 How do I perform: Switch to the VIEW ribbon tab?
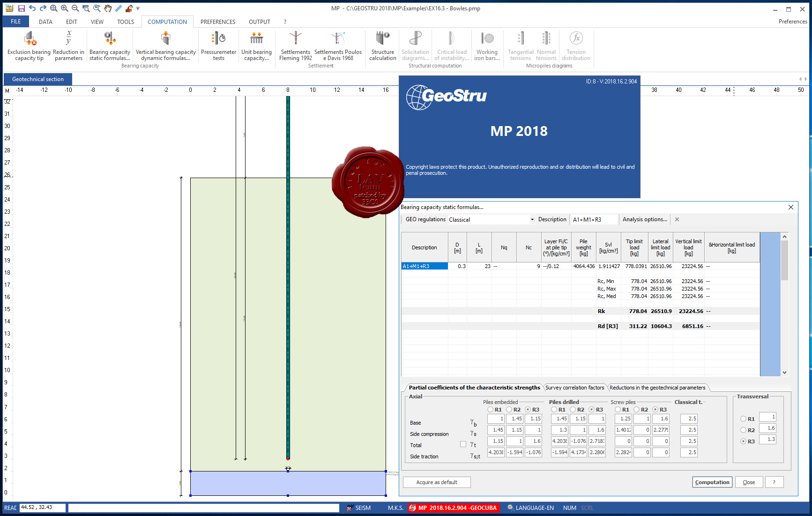(97, 22)
